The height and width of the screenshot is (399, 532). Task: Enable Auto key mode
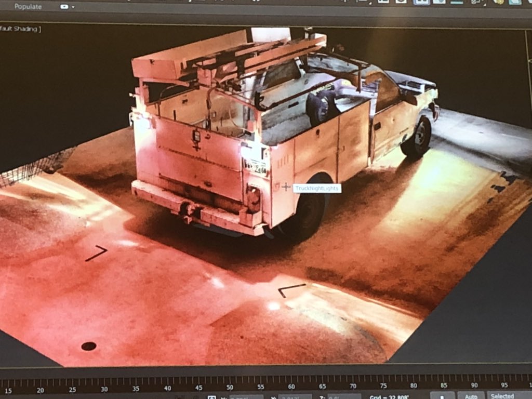[471, 396]
